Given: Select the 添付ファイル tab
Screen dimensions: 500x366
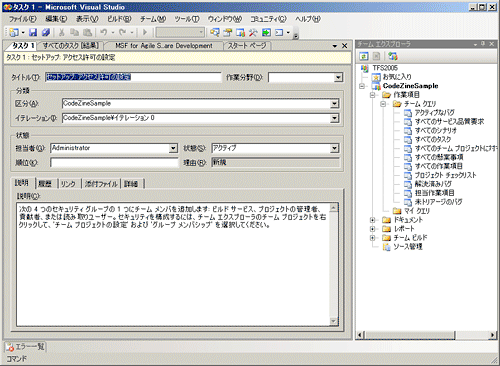Looking at the screenshot, I should [x=101, y=184].
